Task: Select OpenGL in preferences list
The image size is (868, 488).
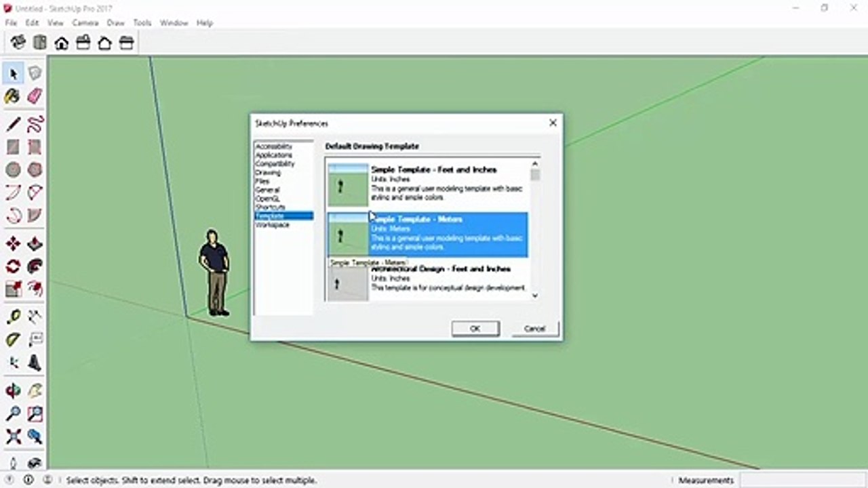Action: pos(267,199)
